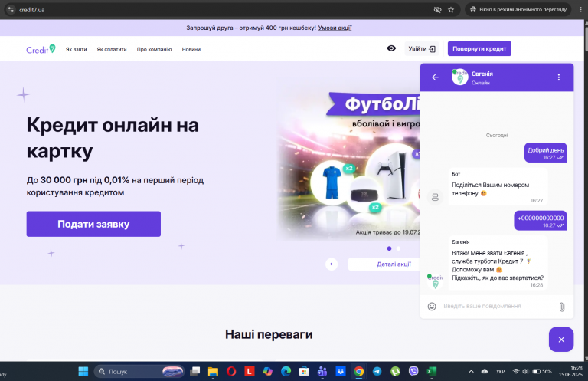Go back in the chat widget
Screen dimensions: 588x381
435,77
